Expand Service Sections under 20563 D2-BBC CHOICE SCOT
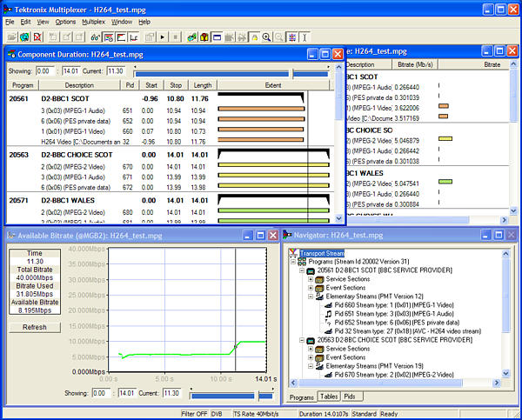The height and width of the screenshot is (420, 522). click(311, 349)
